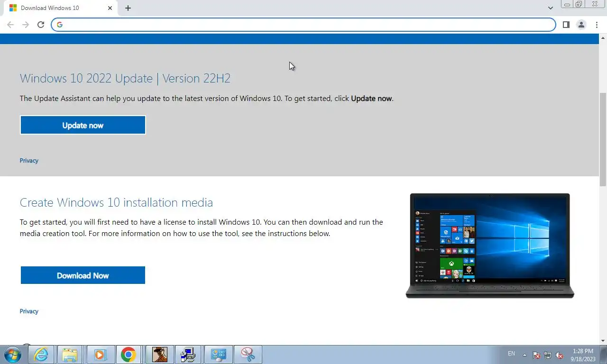Click the Update now button
607x364 pixels.
pyautogui.click(x=83, y=125)
